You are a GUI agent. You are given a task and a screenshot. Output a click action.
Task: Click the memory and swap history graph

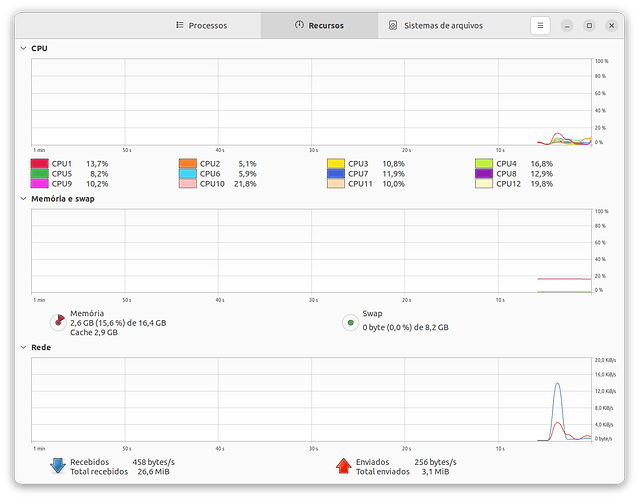coord(311,251)
